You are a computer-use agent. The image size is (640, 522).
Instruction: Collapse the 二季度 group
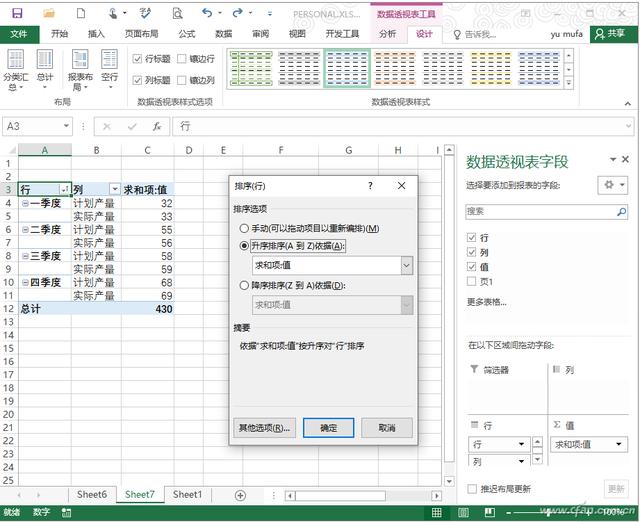25,230
